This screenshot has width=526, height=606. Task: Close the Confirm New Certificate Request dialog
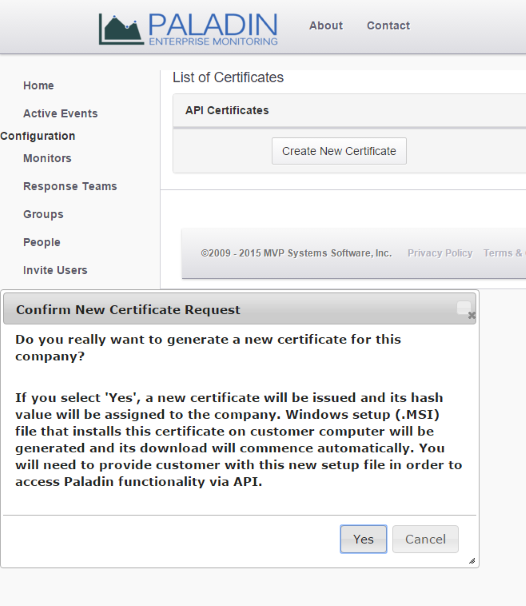pyautogui.click(x=465, y=309)
